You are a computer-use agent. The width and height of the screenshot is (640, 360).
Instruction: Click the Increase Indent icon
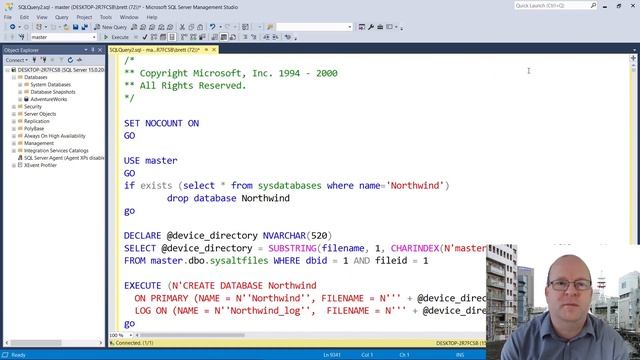point(276,37)
